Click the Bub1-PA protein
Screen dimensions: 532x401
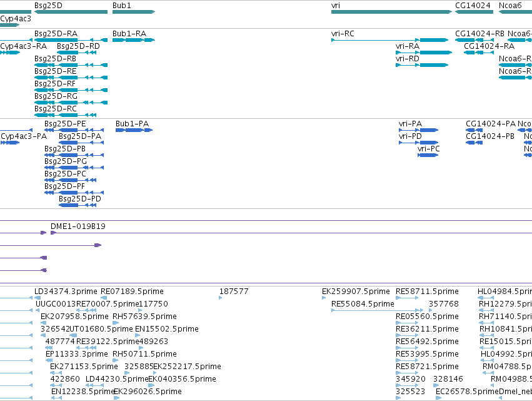pos(134,130)
